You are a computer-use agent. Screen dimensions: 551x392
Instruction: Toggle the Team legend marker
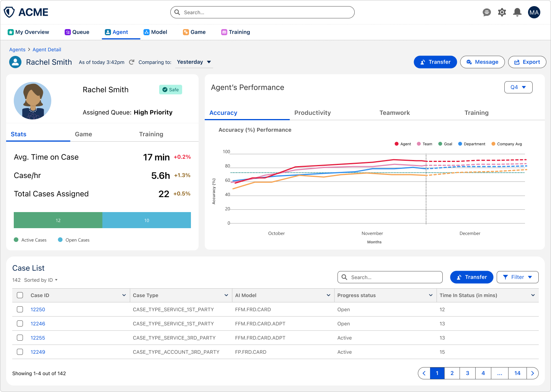pyautogui.click(x=419, y=144)
